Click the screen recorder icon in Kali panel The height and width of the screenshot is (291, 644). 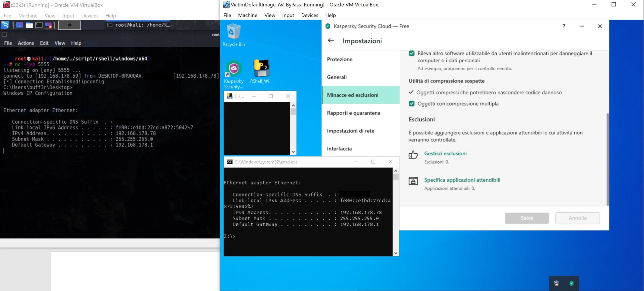pyautogui.click(x=49, y=25)
